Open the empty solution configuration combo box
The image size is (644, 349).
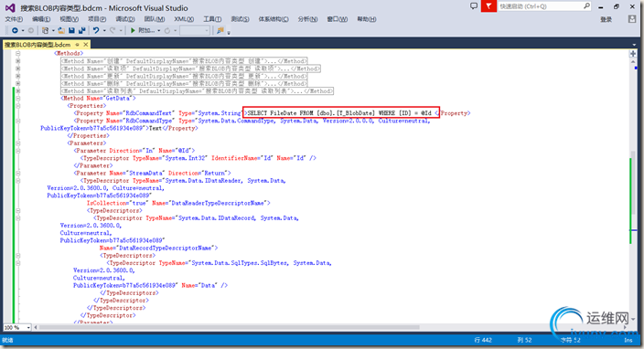(195, 30)
